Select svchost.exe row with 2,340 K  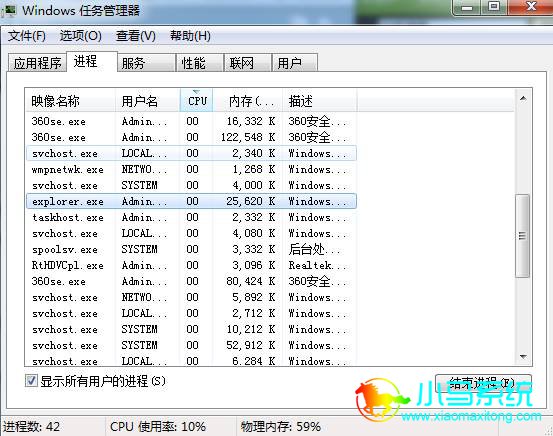pyautogui.click(x=192, y=153)
